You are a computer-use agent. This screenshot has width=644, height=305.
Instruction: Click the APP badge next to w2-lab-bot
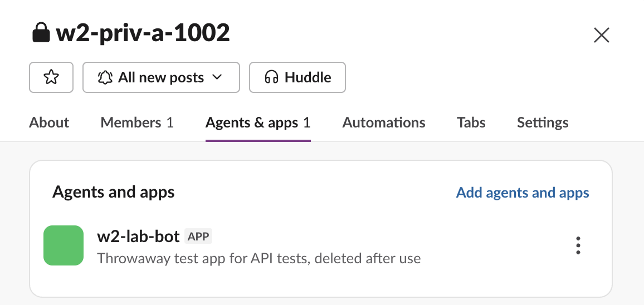click(198, 237)
